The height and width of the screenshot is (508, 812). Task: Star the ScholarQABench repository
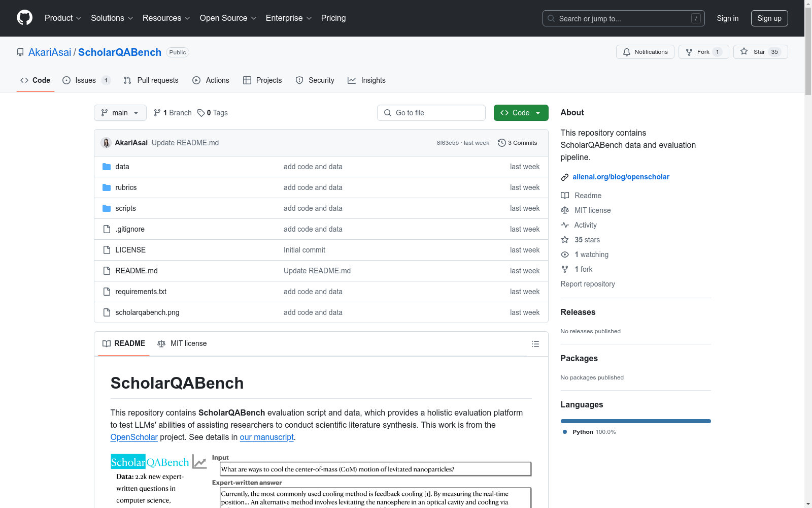(760, 52)
